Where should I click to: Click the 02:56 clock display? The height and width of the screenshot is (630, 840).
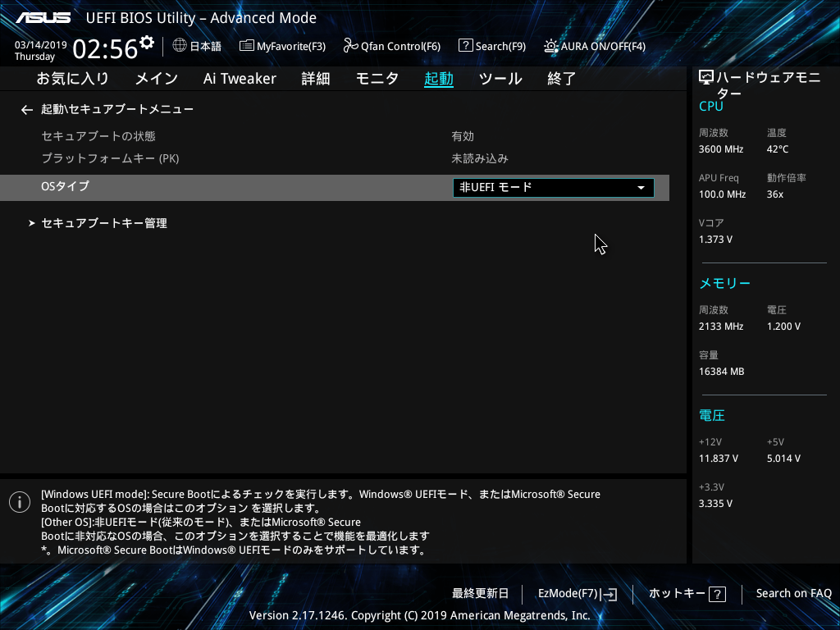click(105, 49)
